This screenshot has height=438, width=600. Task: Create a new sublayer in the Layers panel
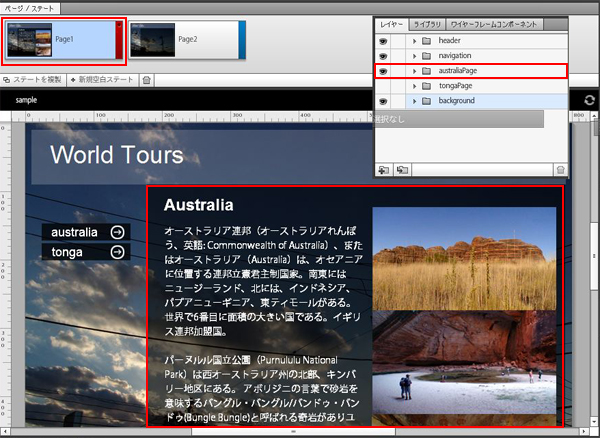pos(402,170)
